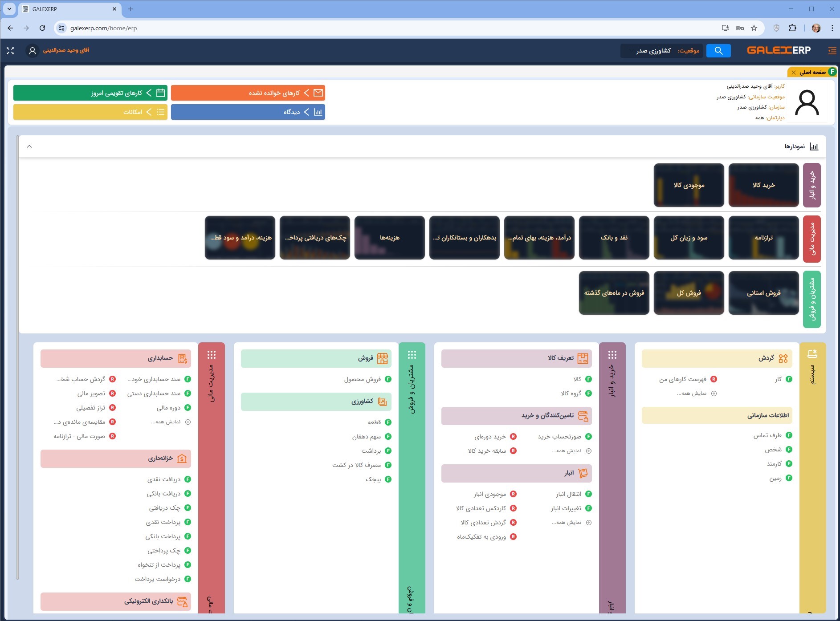Open the تراز تفصیلی report

point(96,408)
